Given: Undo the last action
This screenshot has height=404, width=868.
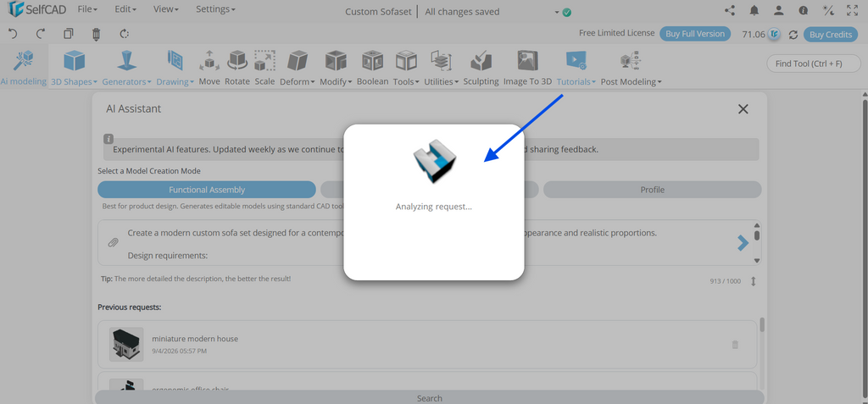Looking at the screenshot, I should 13,34.
